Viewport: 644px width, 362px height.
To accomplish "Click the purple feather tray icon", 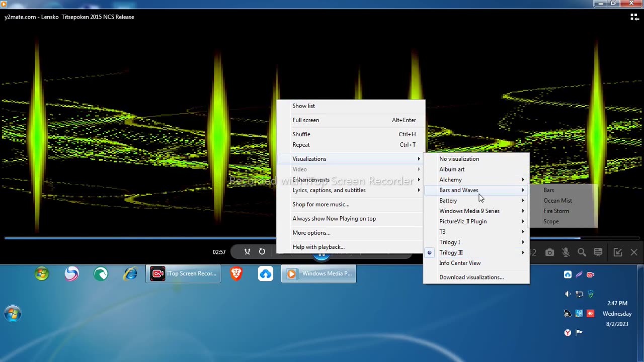I will coord(579,275).
